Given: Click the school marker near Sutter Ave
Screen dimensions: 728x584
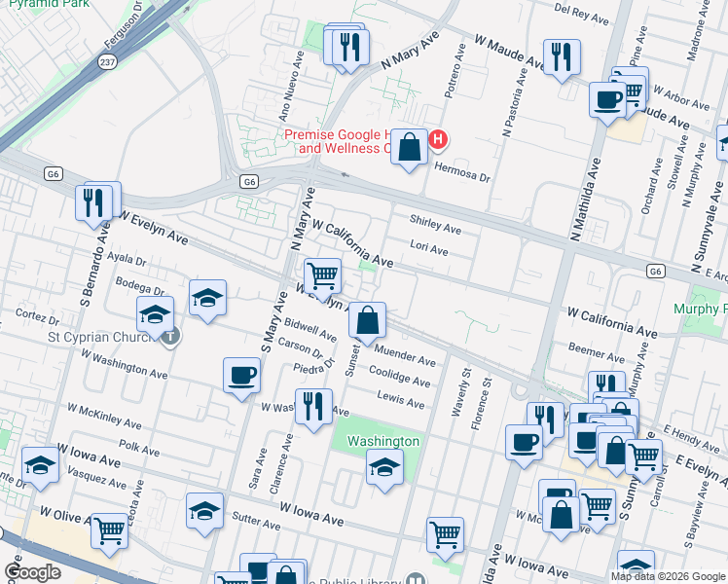Looking at the screenshot, I should coord(204,513).
